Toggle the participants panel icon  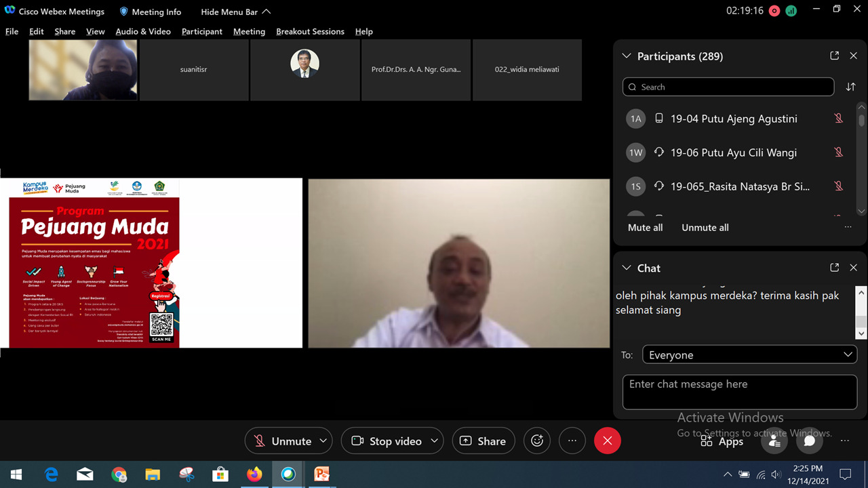pos(774,441)
